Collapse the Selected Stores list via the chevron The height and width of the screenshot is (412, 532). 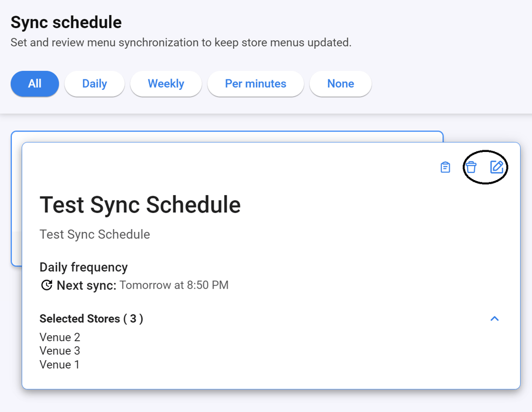click(494, 319)
